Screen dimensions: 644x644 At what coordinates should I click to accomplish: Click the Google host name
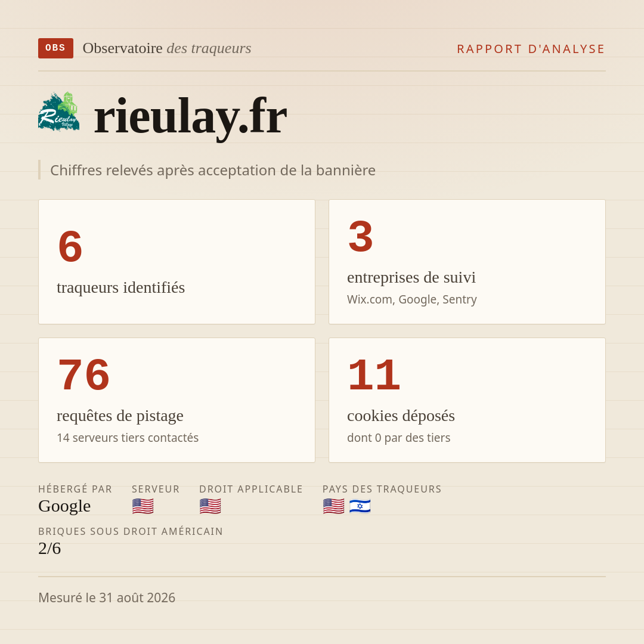coord(64,506)
